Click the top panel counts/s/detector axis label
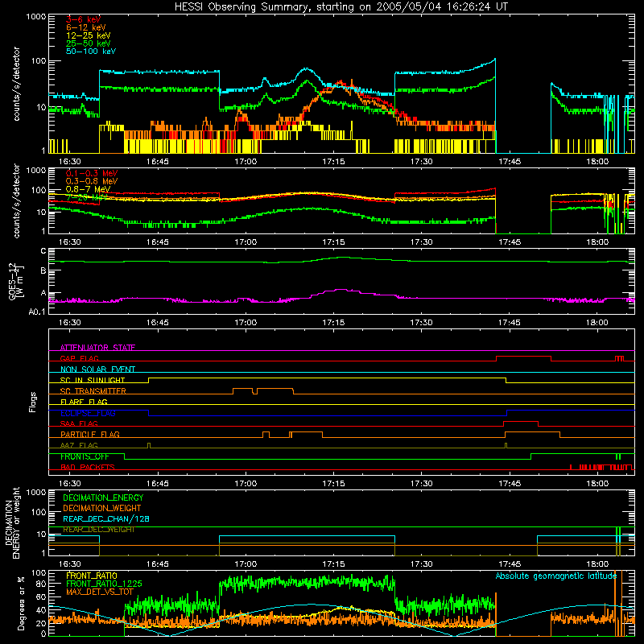644x644 pixels. [16, 84]
